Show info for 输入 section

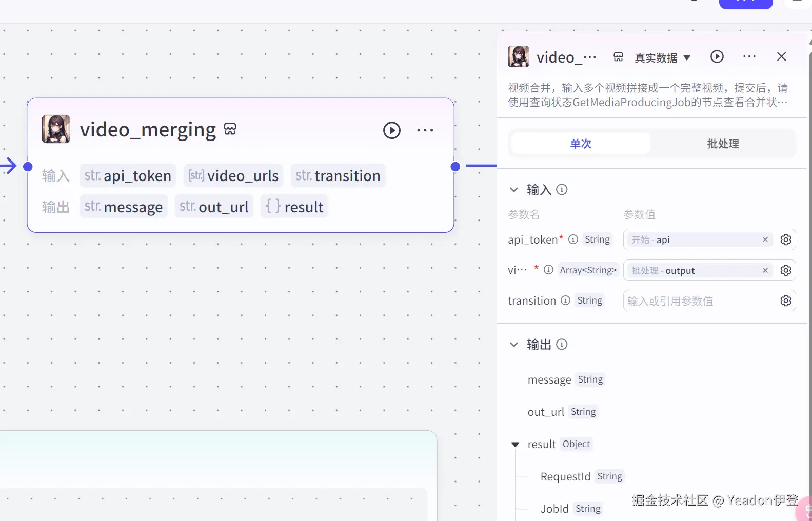[x=562, y=190]
